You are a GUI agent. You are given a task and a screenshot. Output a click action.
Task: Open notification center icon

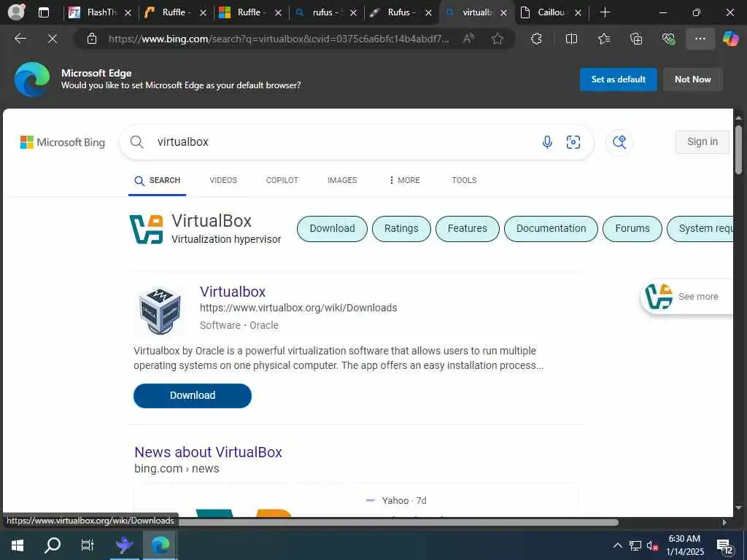725,547
